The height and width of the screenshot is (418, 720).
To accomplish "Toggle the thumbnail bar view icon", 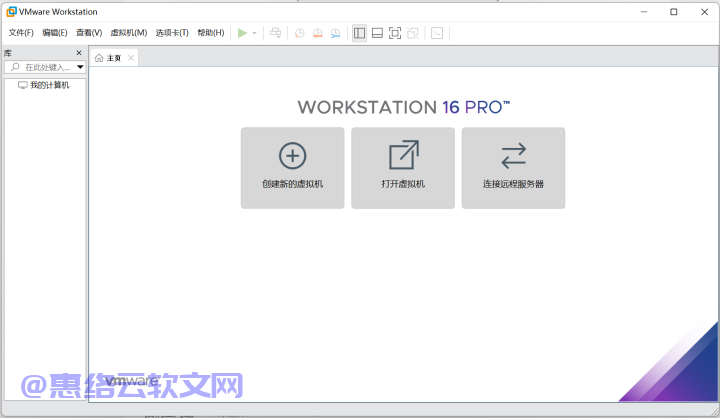I will click(x=377, y=33).
